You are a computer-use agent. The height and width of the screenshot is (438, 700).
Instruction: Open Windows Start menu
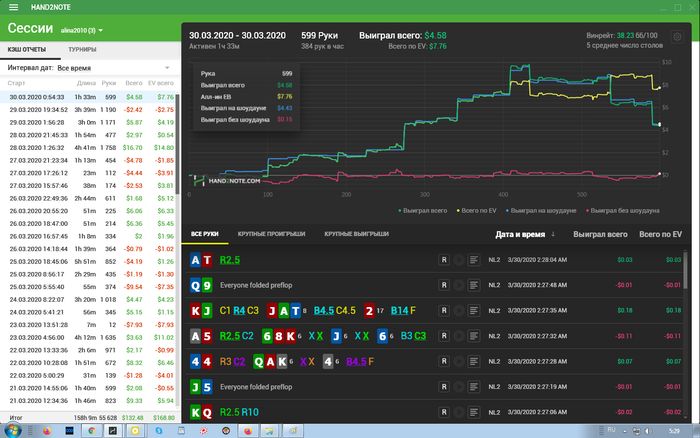coord(12,430)
